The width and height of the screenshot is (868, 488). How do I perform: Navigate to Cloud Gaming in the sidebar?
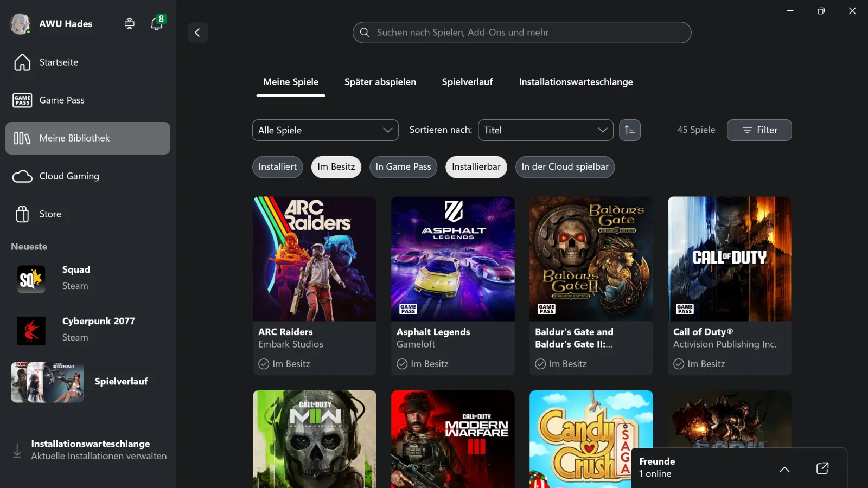coord(88,176)
